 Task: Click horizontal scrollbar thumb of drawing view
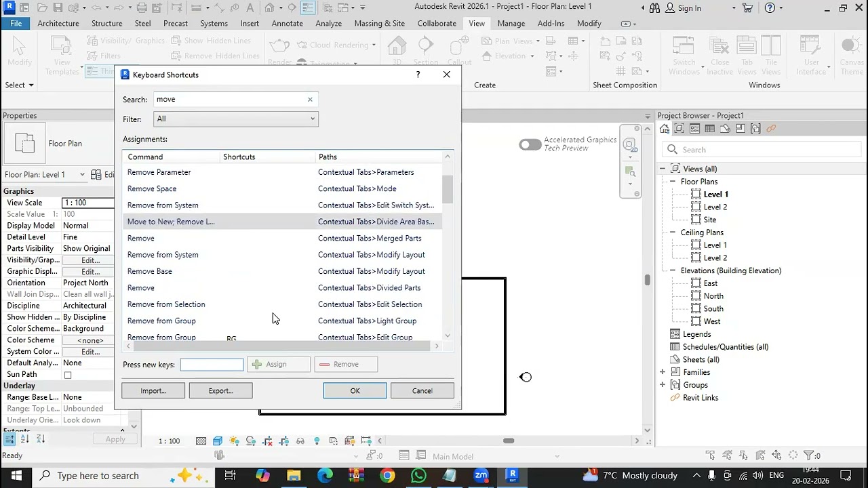(509, 441)
